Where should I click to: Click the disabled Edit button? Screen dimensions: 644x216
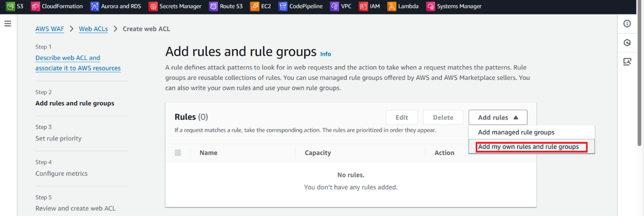click(x=402, y=117)
